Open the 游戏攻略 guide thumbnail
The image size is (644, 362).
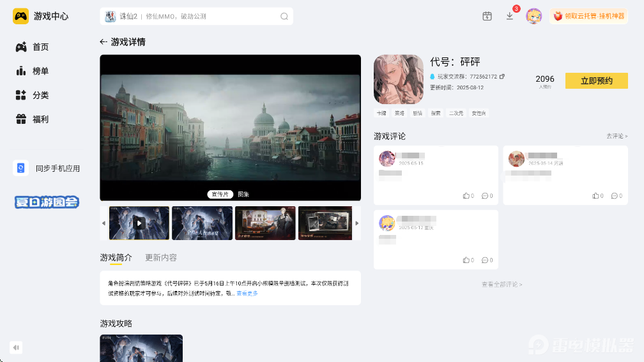pos(141,348)
